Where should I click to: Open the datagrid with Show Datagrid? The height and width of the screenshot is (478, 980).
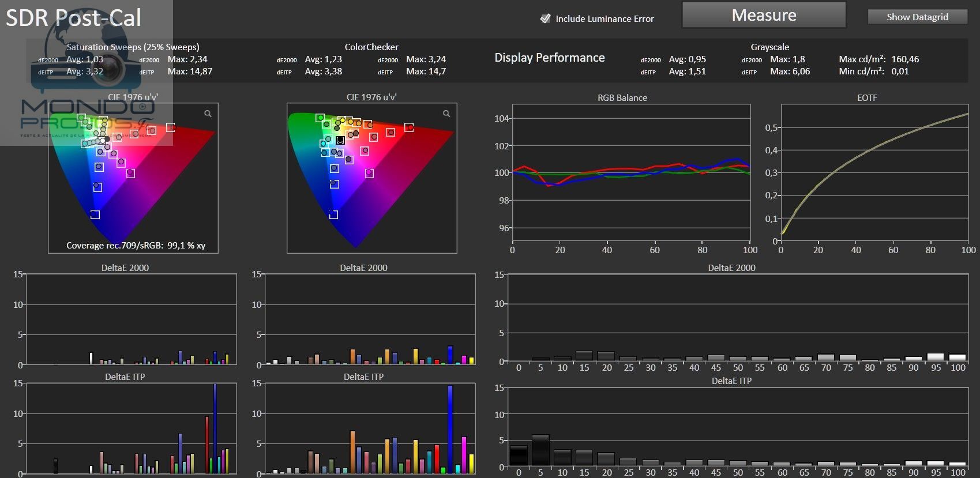tap(917, 17)
